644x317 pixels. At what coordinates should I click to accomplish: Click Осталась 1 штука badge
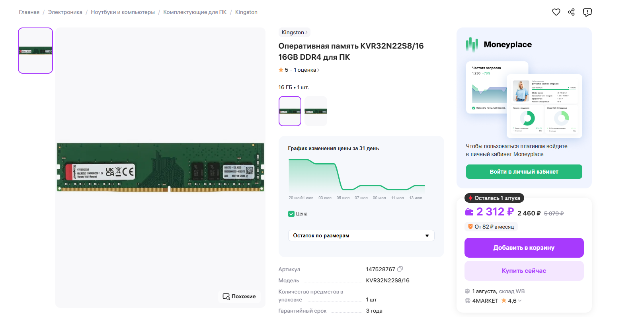click(494, 198)
